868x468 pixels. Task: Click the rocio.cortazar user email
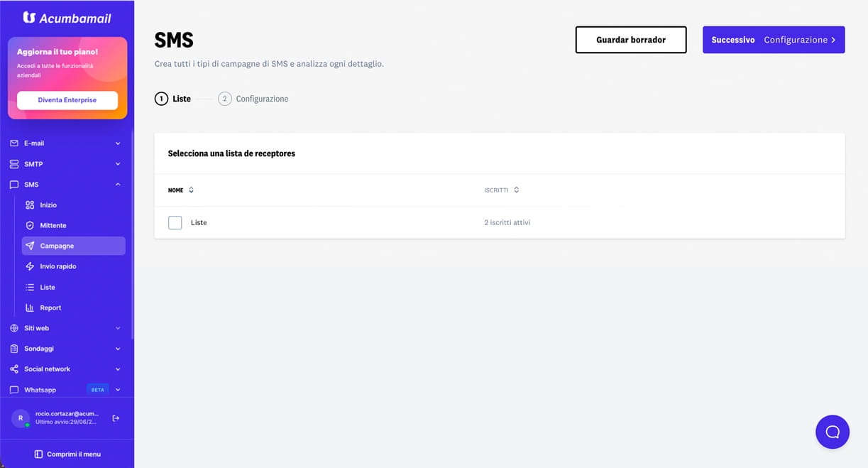[67, 413]
